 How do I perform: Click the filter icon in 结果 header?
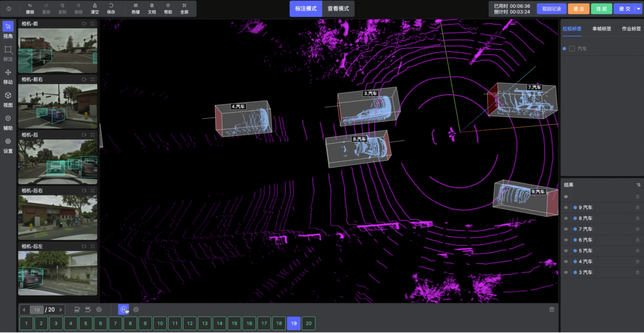point(639,185)
